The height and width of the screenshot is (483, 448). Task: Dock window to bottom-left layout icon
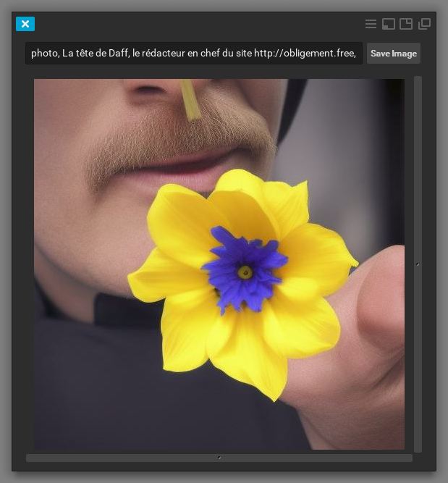tap(389, 24)
